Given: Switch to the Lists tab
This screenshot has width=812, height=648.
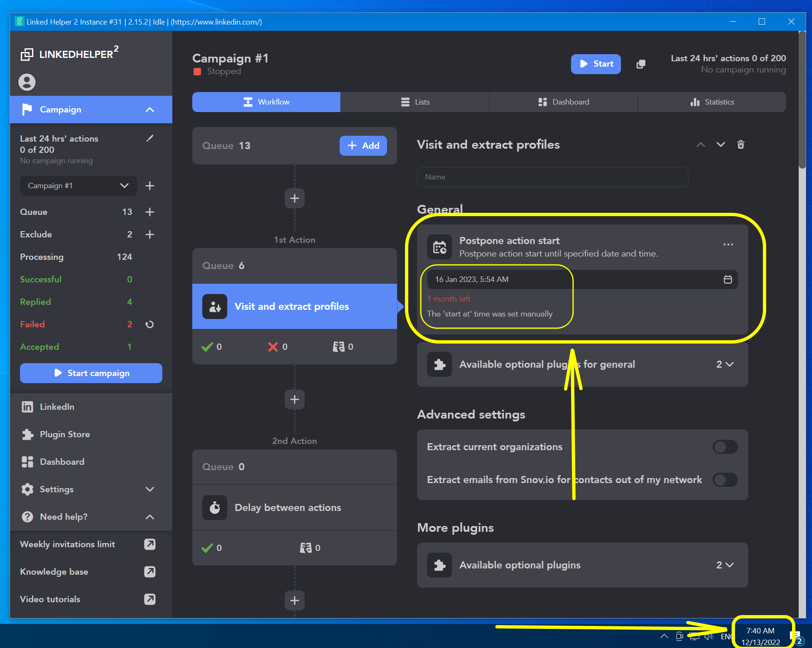Looking at the screenshot, I should pyautogui.click(x=415, y=102).
